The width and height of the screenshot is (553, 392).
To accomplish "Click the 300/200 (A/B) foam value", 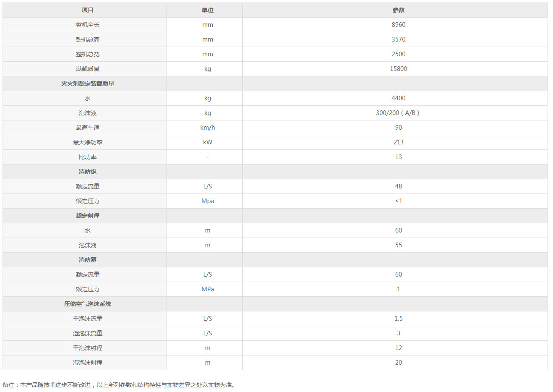I will [x=398, y=113].
